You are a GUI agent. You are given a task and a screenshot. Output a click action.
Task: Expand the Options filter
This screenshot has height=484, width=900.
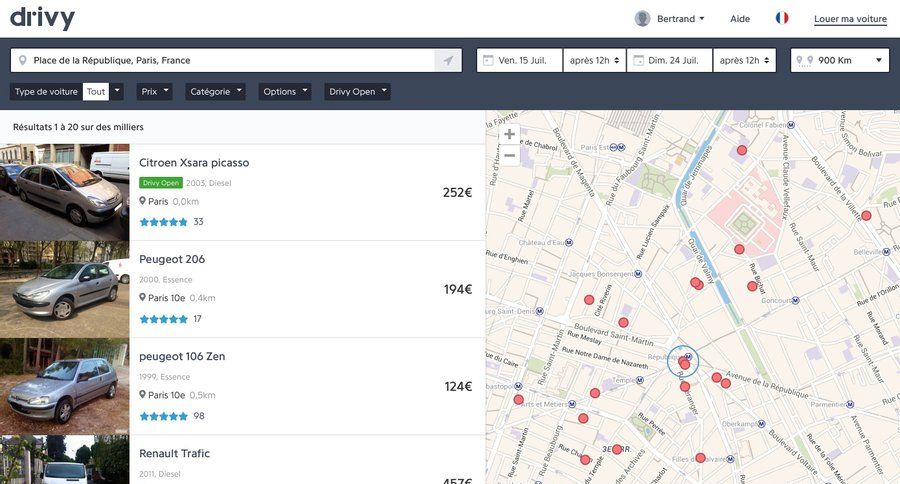(x=285, y=91)
